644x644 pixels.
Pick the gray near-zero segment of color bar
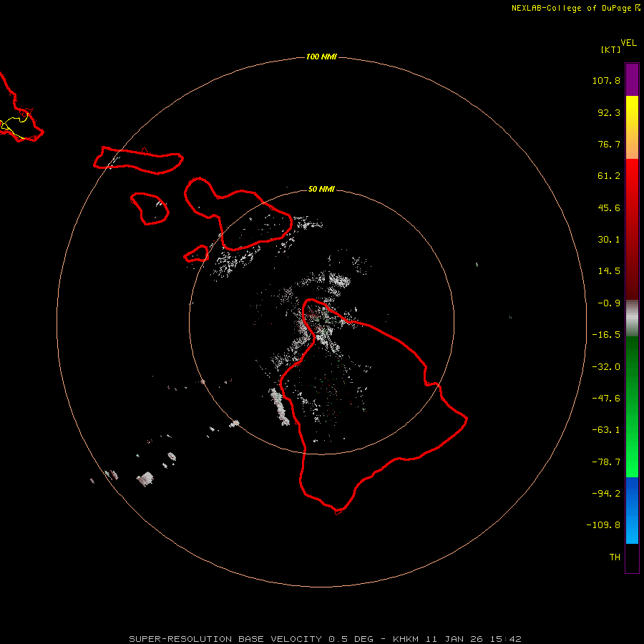pyautogui.click(x=632, y=318)
